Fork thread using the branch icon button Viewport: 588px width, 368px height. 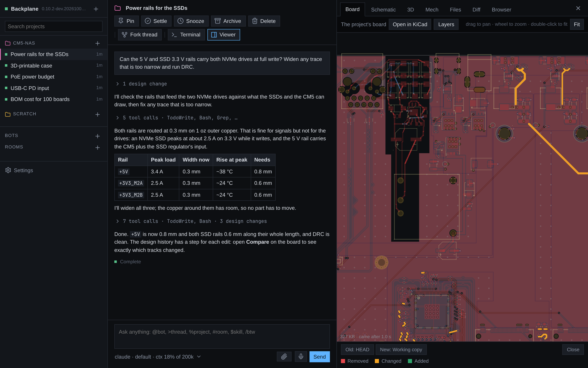click(x=140, y=35)
